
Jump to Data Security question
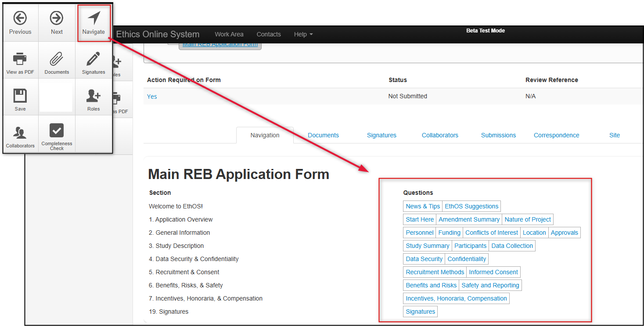[x=424, y=259]
